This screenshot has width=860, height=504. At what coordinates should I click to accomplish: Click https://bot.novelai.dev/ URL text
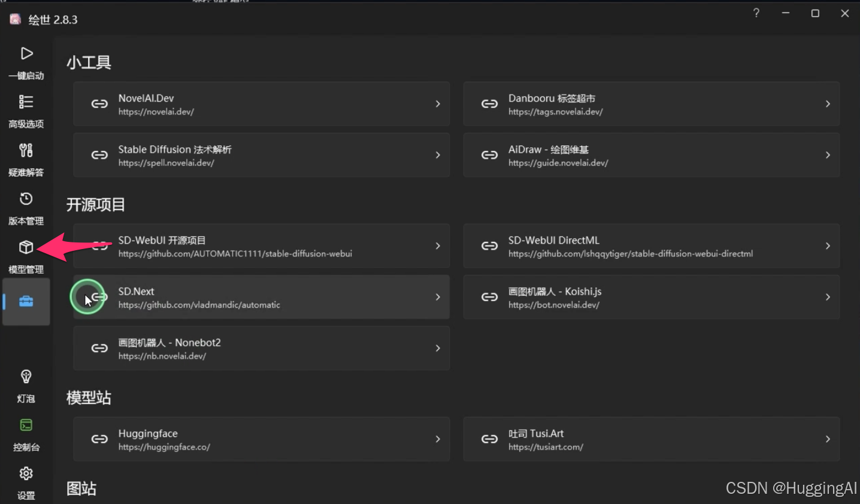click(554, 305)
